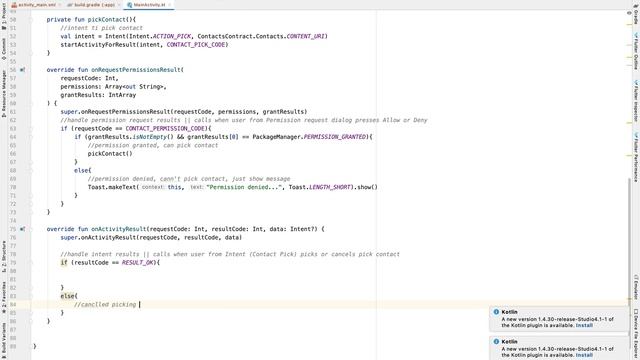The height and width of the screenshot is (360, 640).
Task: Open the Project tool window
Action: pyautogui.click(x=4, y=16)
